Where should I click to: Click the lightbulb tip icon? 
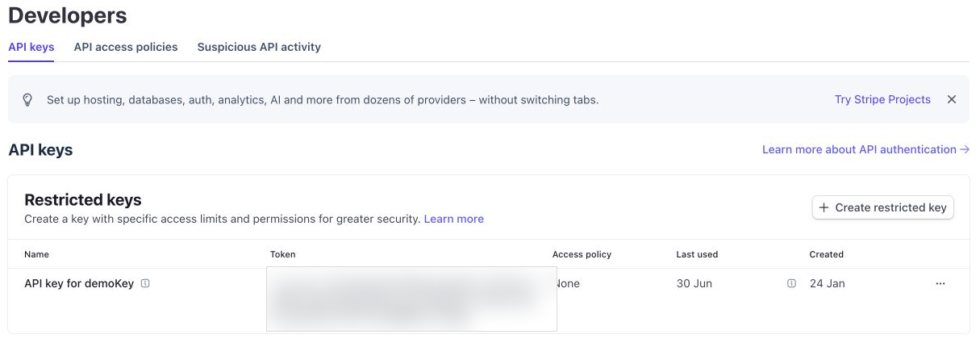(27, 100)
